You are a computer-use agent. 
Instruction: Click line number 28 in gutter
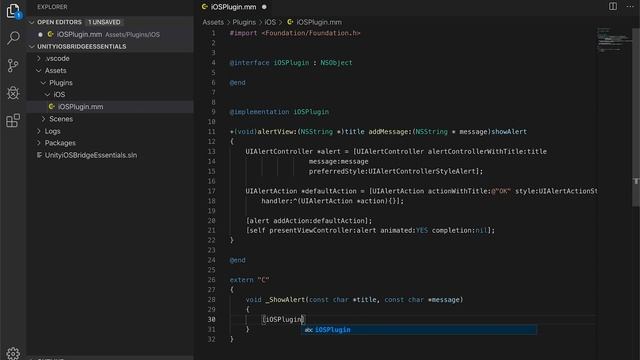(x=211, y=300)
